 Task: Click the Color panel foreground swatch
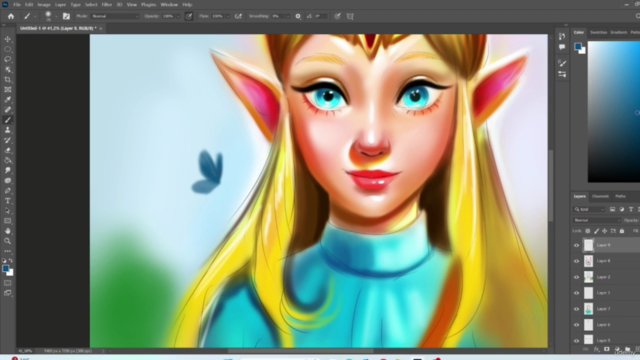pyautogui.click(x=578, y=46)
